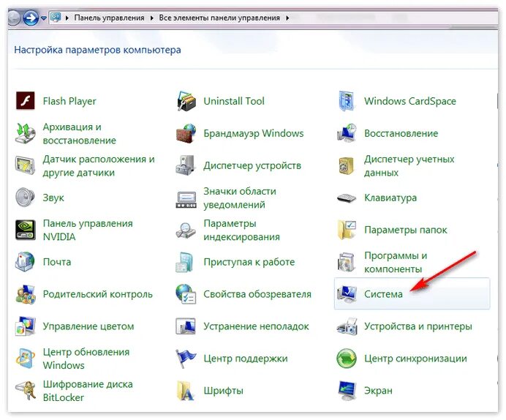The image size is (506, 420).
Task: Select Все элементы панели управления breadcrumb
Action: 219,18
